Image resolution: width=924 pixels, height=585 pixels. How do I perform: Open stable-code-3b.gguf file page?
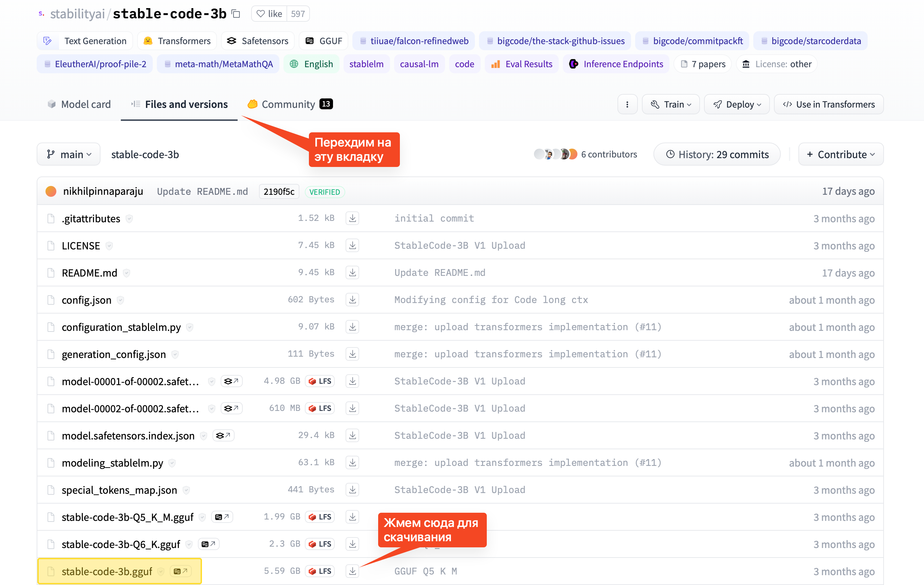pos(107,571)
